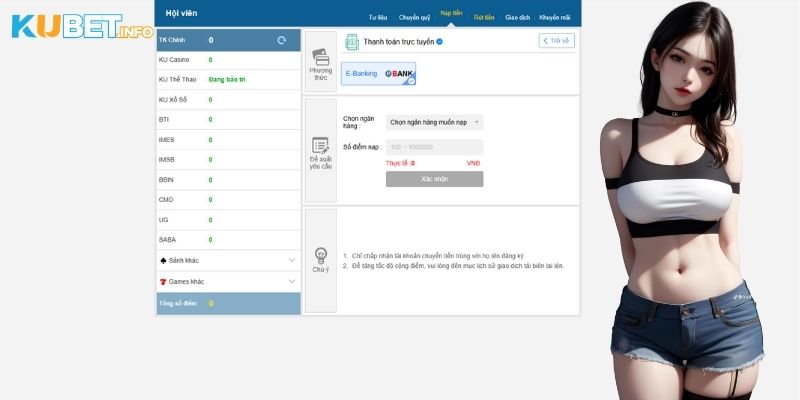Expand the Sảnh khác section chevron
The width and height of the screenshot is (800, 400).
tap(291, 260)
